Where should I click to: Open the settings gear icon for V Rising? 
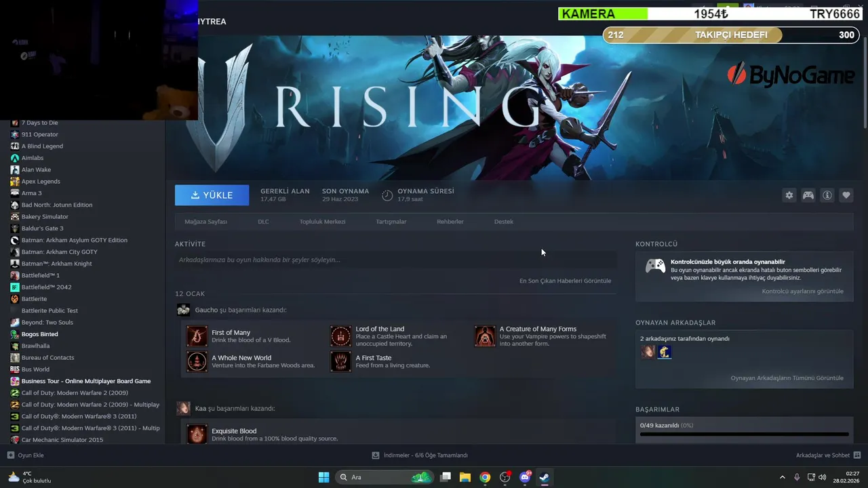[x=789, y=195]
